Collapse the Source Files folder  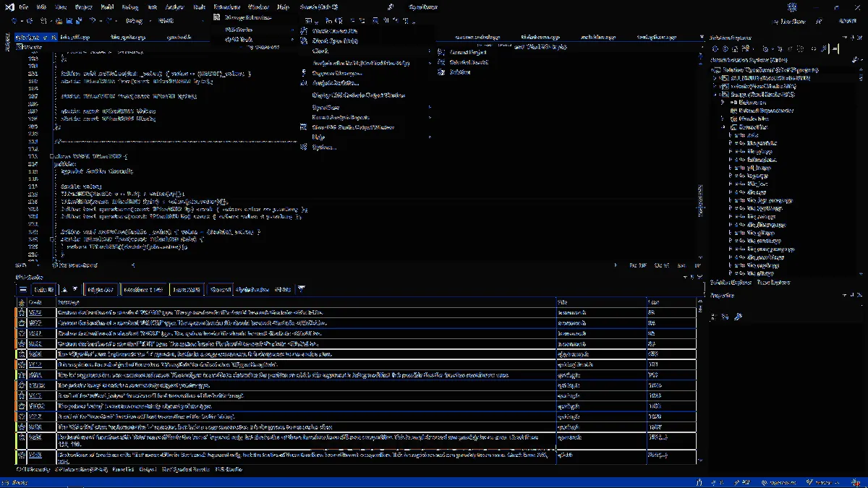(x=723, y=127)
